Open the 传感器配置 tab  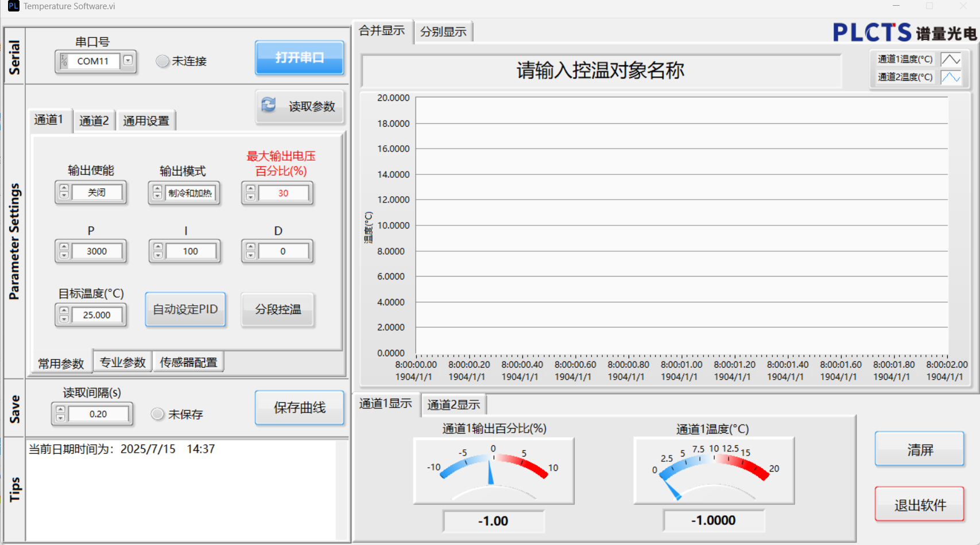point(188,363)
